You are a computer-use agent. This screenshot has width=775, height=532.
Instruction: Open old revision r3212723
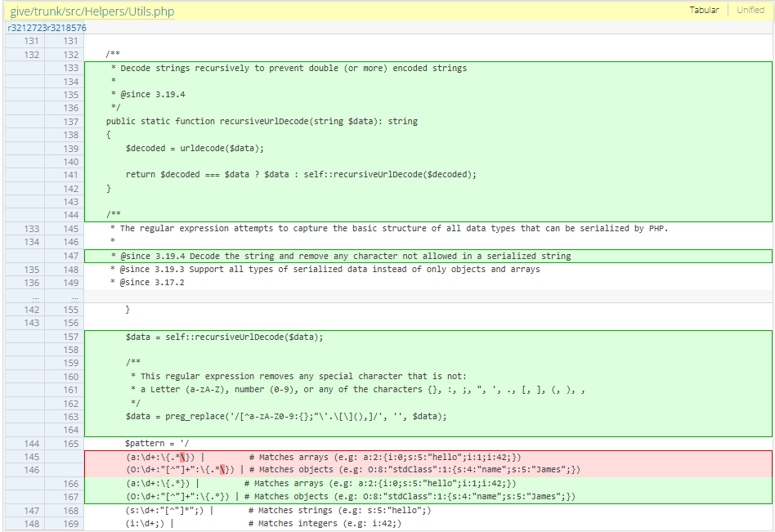[27, 28]
